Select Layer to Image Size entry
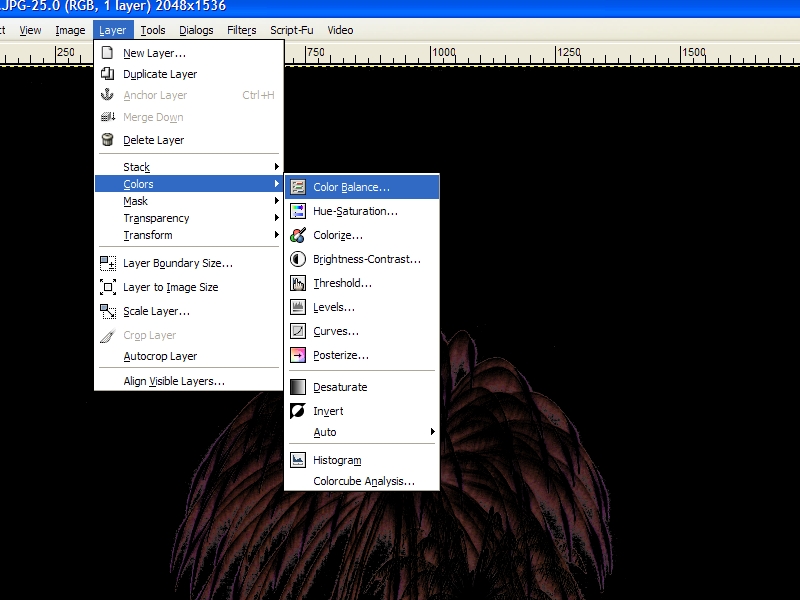This screenshot has width=800, height=600. coord(189,287)
